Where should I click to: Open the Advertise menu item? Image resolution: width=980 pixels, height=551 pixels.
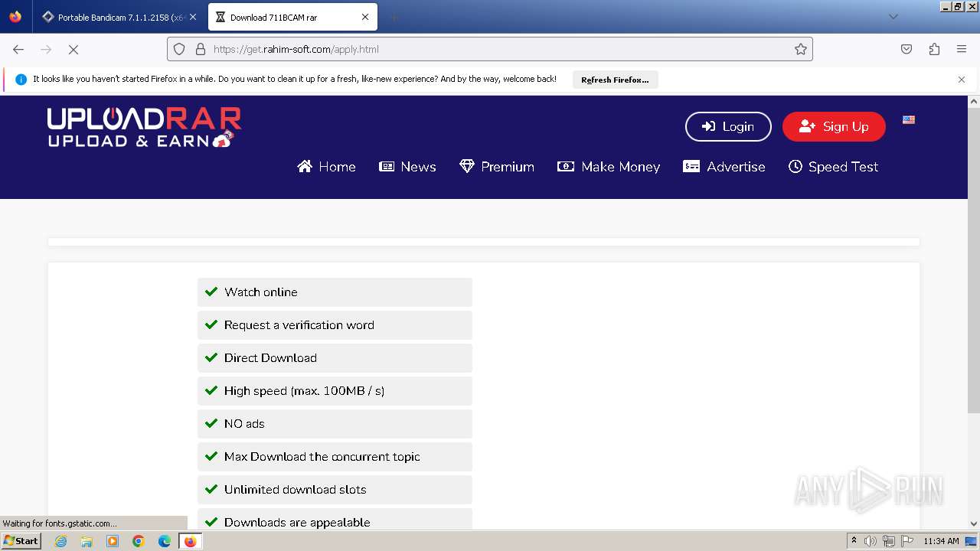(724, 167)
